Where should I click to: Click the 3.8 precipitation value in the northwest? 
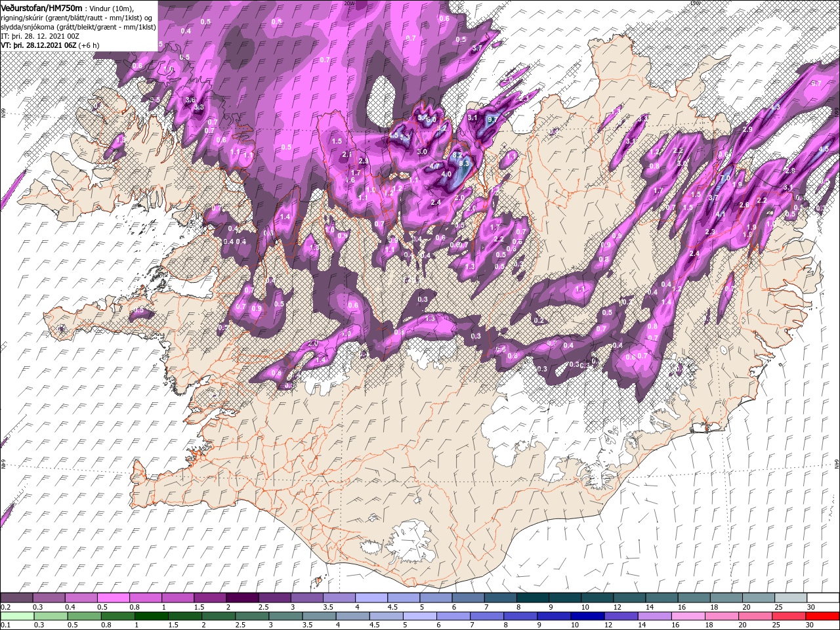(x=199, y=107)
